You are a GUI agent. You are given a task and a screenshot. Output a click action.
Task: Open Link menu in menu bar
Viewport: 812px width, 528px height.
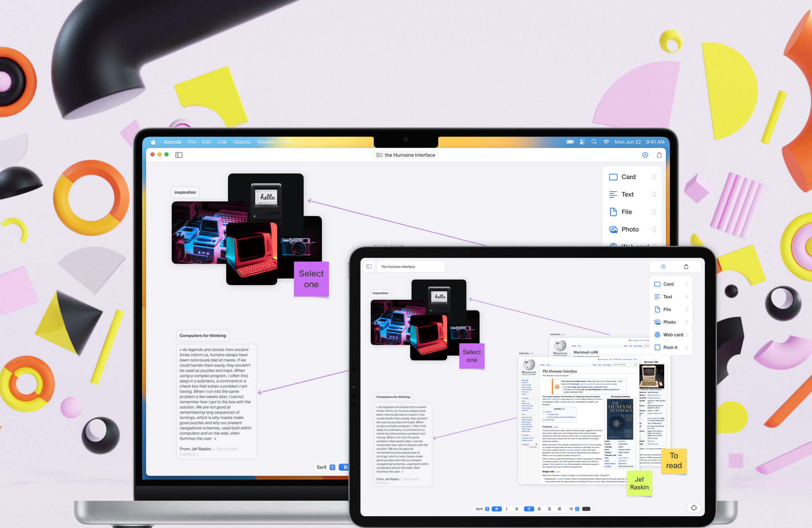click(222, 142)
